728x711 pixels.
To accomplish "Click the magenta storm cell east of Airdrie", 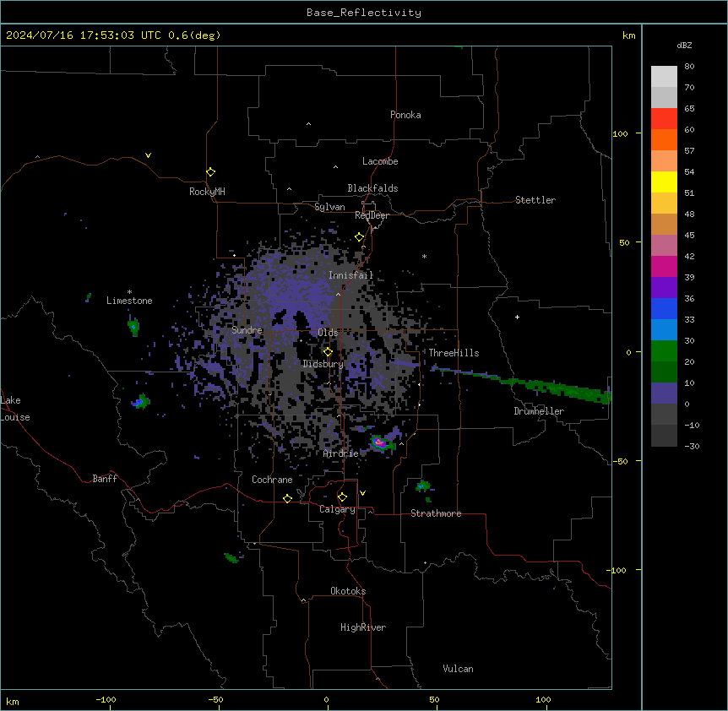I will click(380, 442).
